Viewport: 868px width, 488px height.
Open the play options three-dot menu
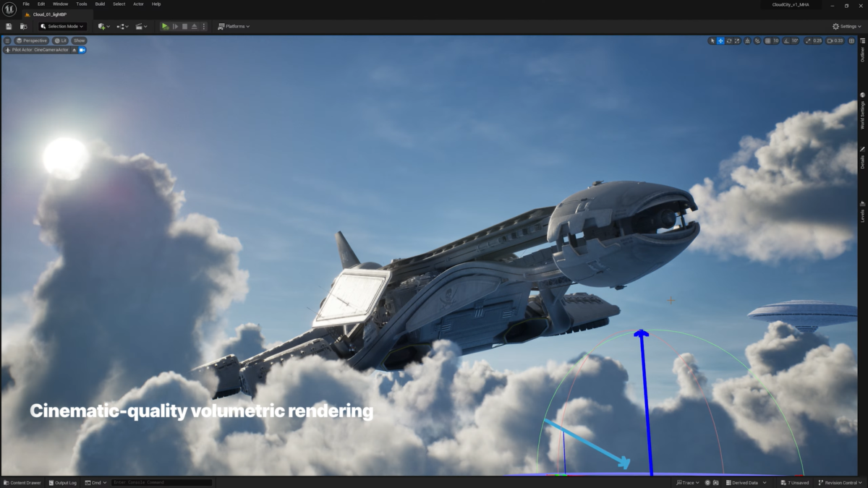[x=203, y=26]
